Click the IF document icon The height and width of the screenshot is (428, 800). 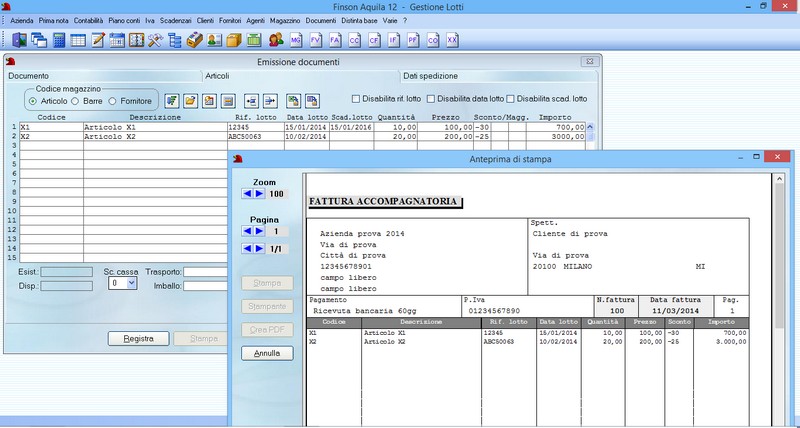(x=393, y=40)
